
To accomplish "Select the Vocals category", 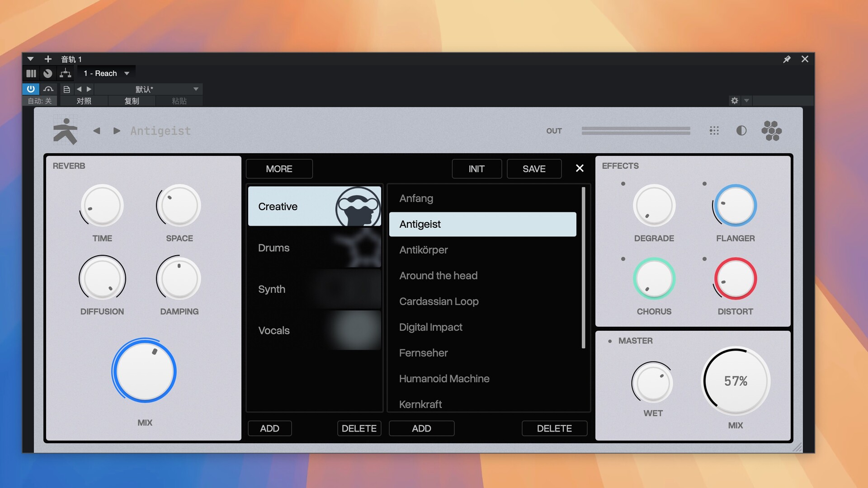I will (x=315, y=330).
